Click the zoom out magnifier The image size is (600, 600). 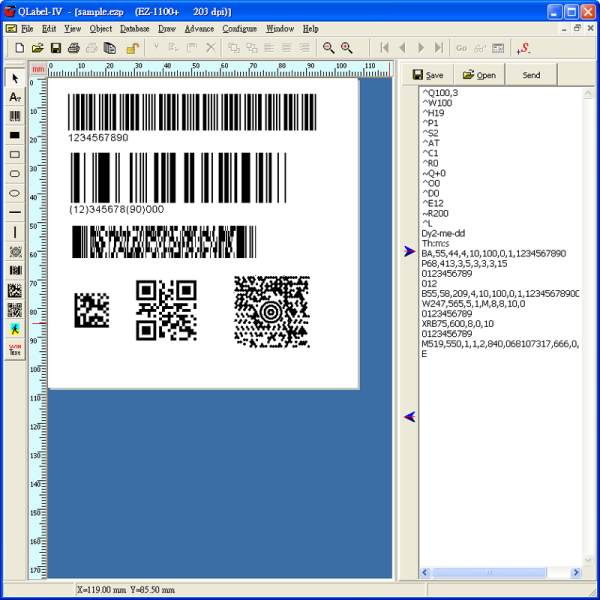click(x=328, y=48)
